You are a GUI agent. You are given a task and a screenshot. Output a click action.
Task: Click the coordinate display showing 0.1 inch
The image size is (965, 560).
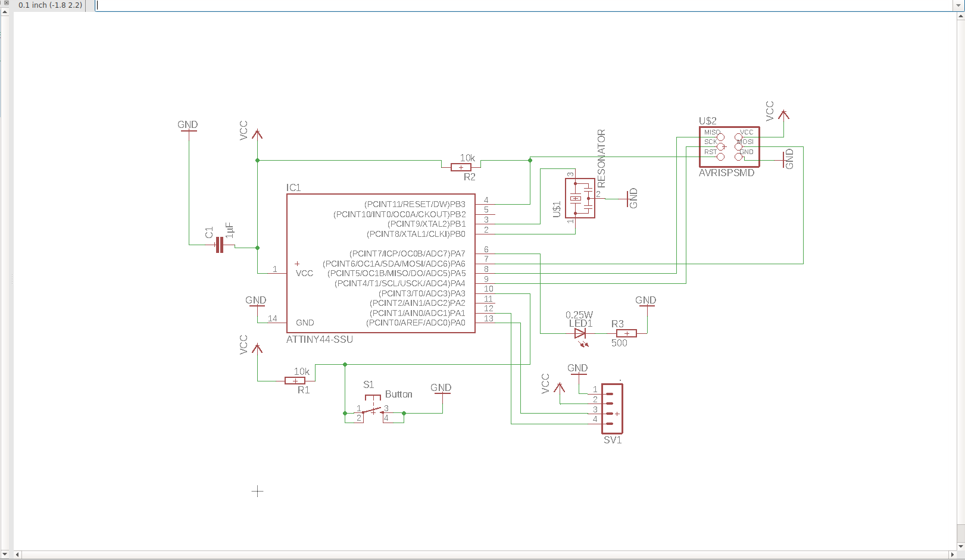(x=51, y=5)
